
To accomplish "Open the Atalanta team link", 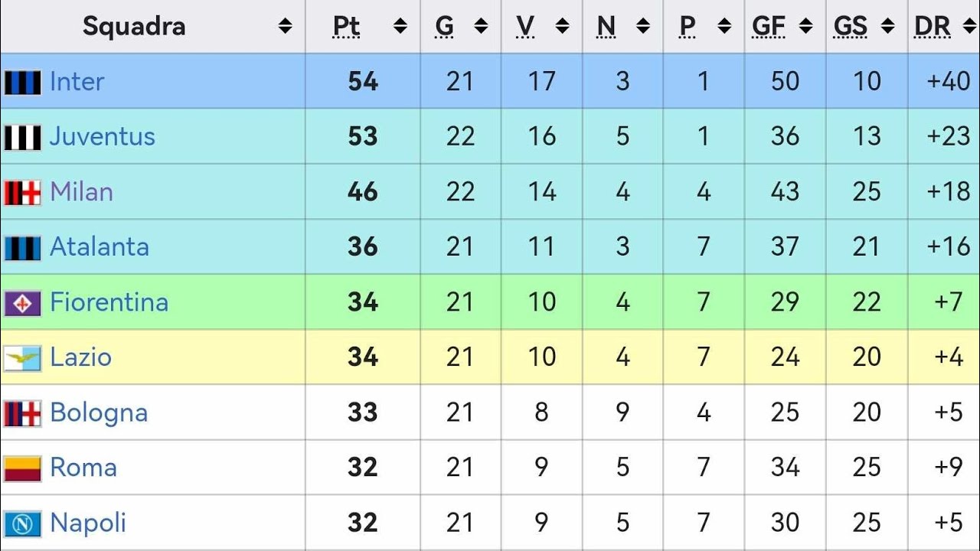I will (x=100, y=247).
